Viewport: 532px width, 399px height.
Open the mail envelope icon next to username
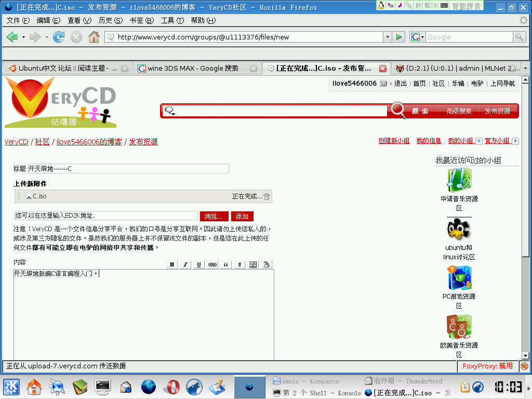[x=383, y=84]
